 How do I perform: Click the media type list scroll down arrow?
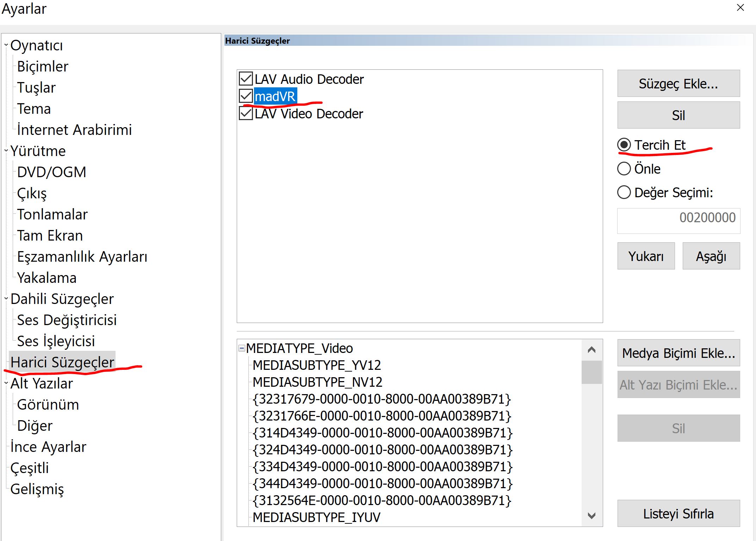point(592,516)
